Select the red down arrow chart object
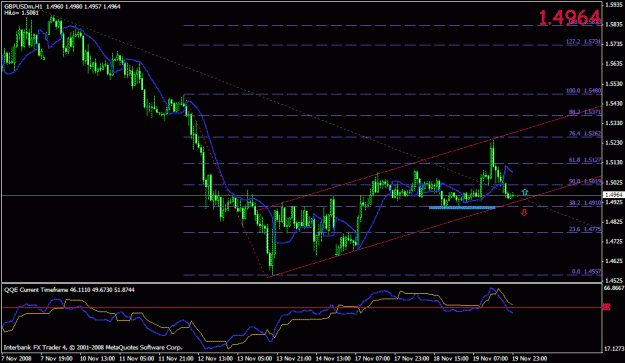 click(524, 213)
